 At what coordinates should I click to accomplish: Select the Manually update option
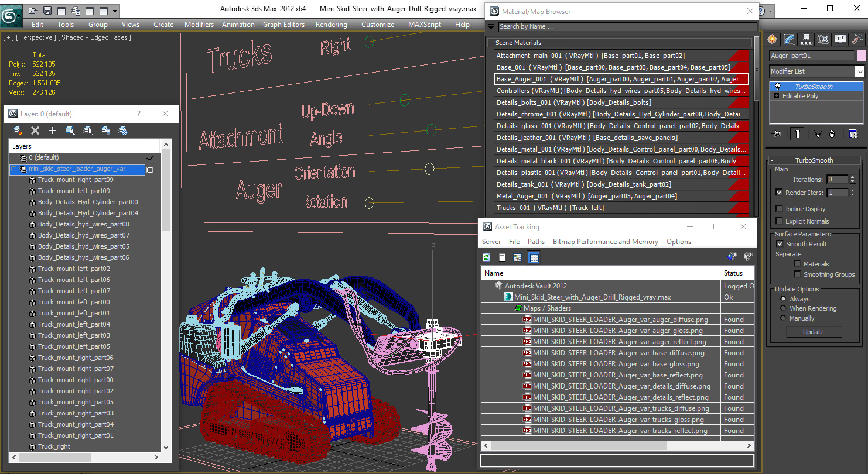pyautogui.click(x=783, y=318)
